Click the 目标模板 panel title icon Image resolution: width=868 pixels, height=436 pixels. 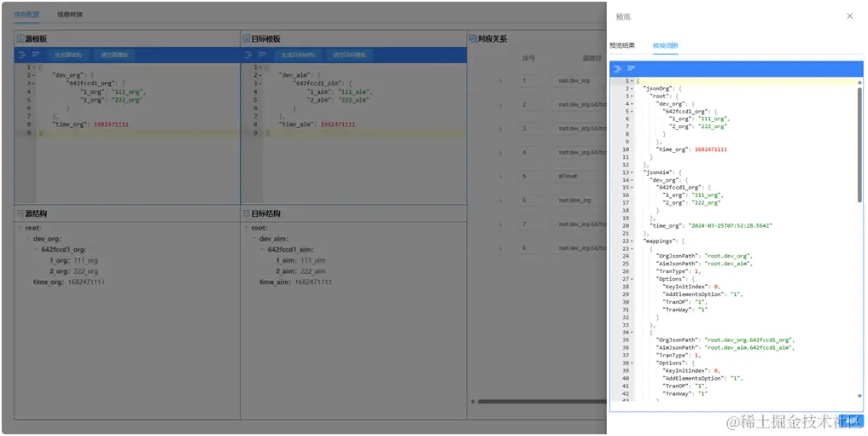(247, 38)
